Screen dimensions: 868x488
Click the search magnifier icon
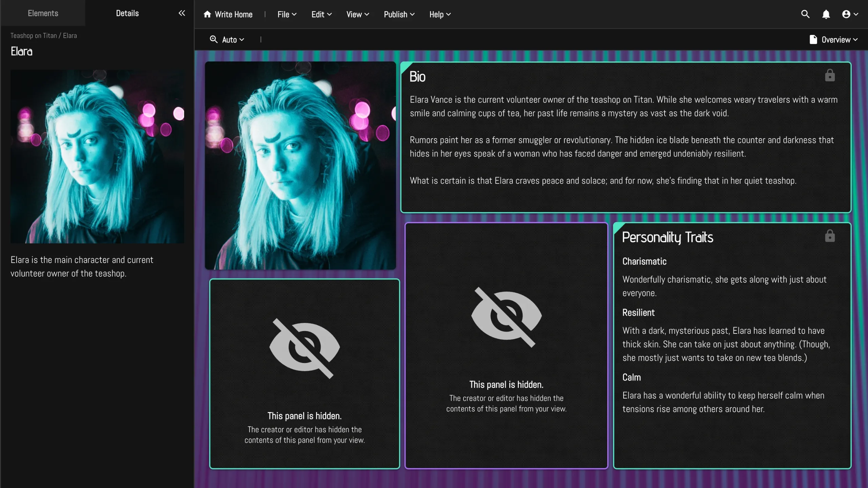[805, 14]
